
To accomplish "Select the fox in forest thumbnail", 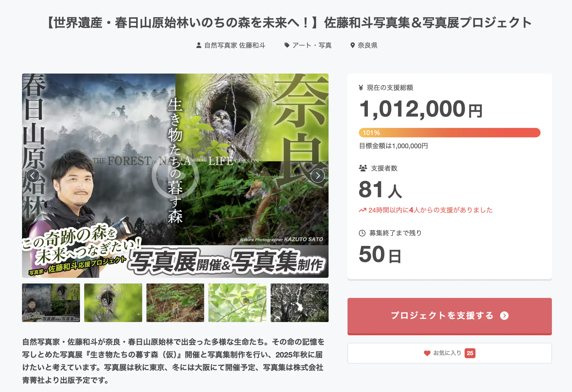I will pyautogui.click(x=175, y=303).
